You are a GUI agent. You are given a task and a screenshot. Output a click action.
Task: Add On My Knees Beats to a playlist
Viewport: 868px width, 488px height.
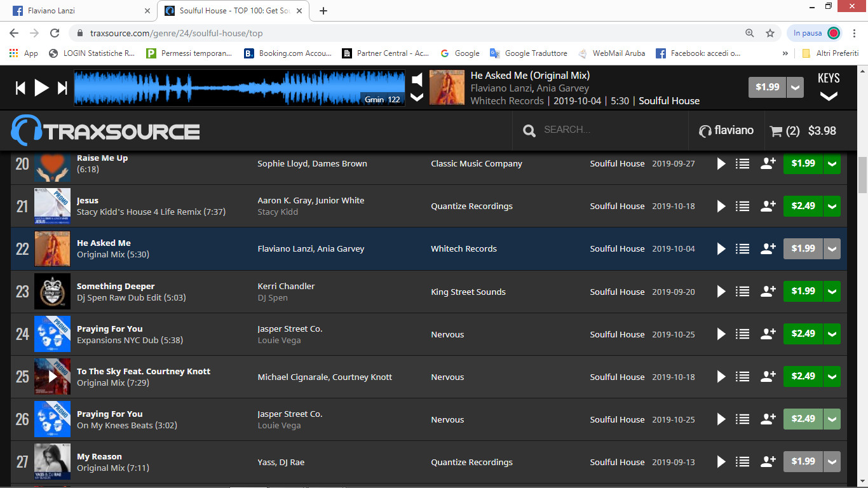(742, 419)
